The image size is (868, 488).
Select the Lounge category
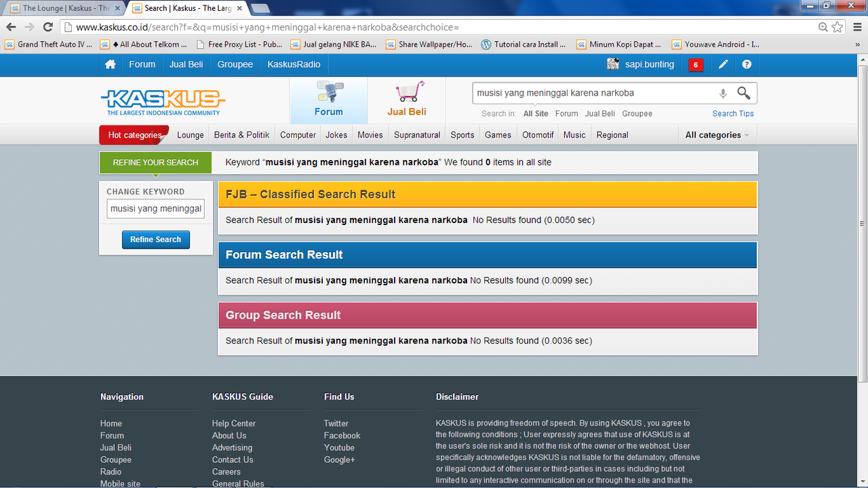(x=191, y=135)
